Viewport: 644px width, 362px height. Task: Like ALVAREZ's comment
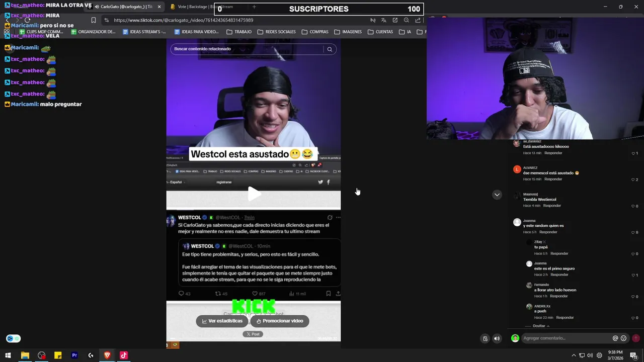[x=633, y=179]
